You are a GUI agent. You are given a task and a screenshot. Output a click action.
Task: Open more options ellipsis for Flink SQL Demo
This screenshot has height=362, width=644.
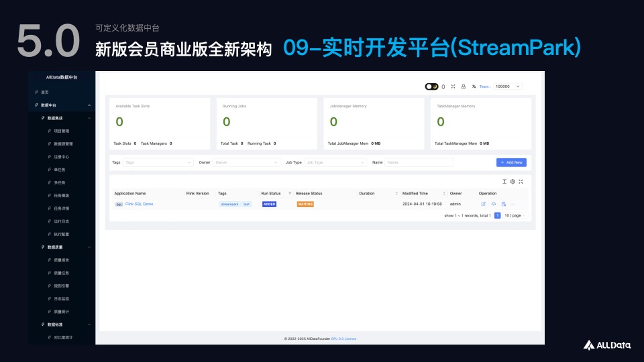(512, 204)
